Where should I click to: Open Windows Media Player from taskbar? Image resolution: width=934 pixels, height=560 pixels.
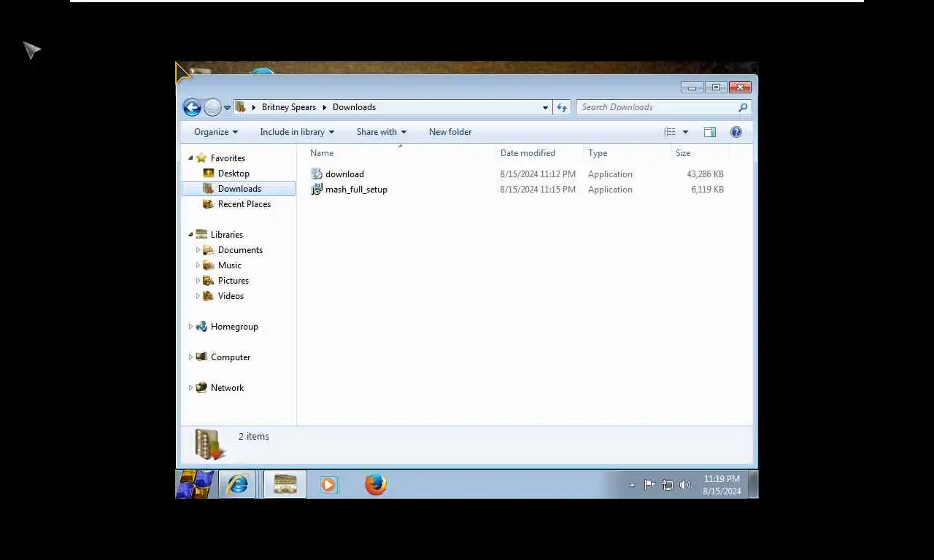pos(328,484)
